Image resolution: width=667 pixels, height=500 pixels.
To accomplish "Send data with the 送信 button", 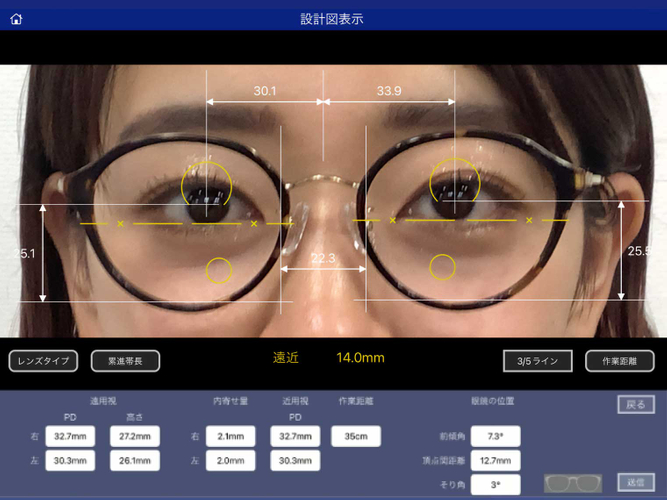I will [636, 482].
